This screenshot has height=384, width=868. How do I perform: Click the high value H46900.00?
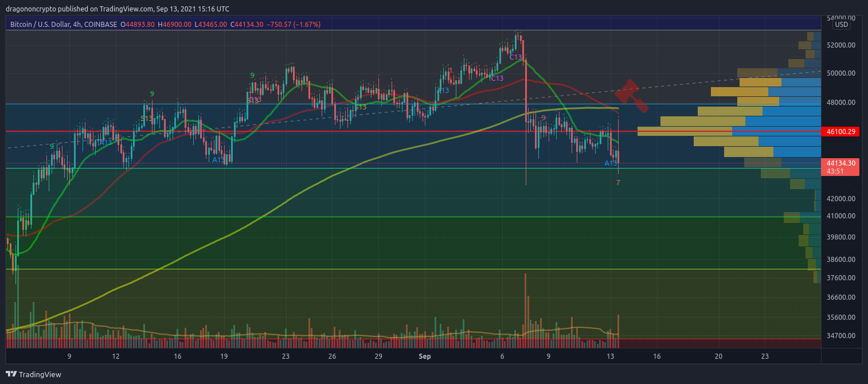pos(175,25)
